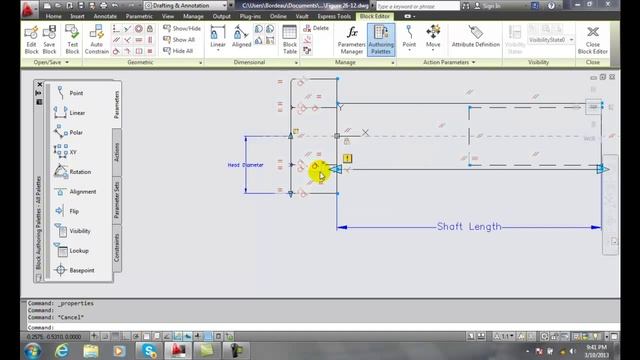Image resolution: width=640 pixels, height=360 pixels.
Task: Select the Visibility parameter in palette
Action: (73, 231)
